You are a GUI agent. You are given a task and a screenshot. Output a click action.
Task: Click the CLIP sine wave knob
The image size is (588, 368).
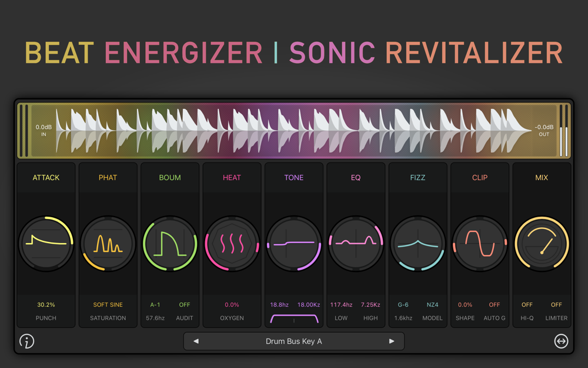coord(480,244)
